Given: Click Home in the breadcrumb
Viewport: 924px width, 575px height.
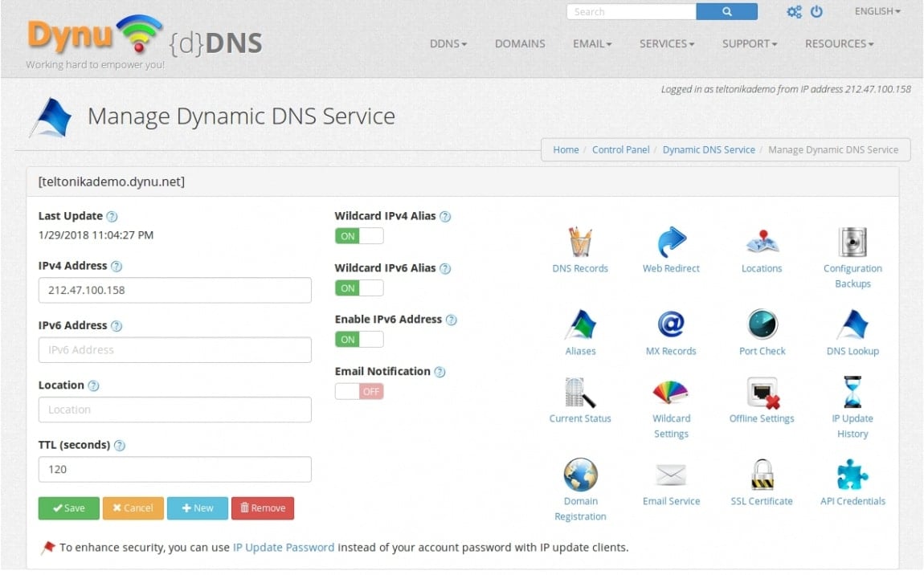Looking at the screenshot, I should coord(566,149).
